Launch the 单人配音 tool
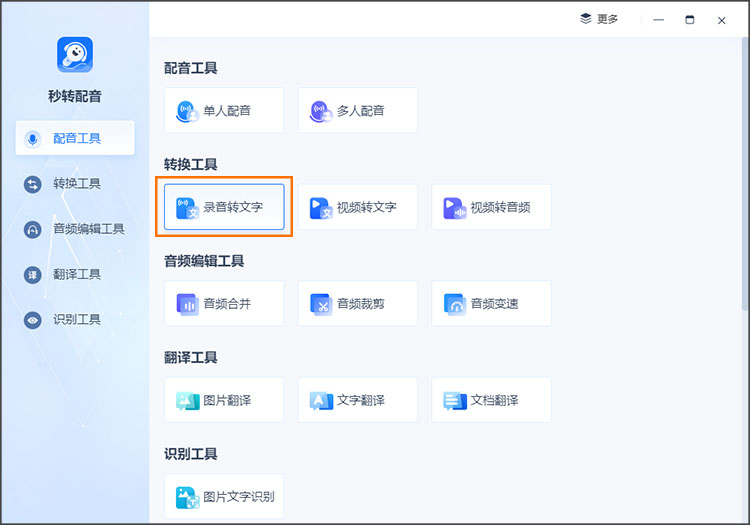 coord(224,110)
